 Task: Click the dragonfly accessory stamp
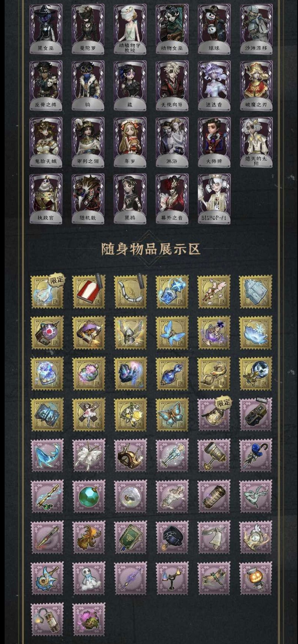[214, 578]
